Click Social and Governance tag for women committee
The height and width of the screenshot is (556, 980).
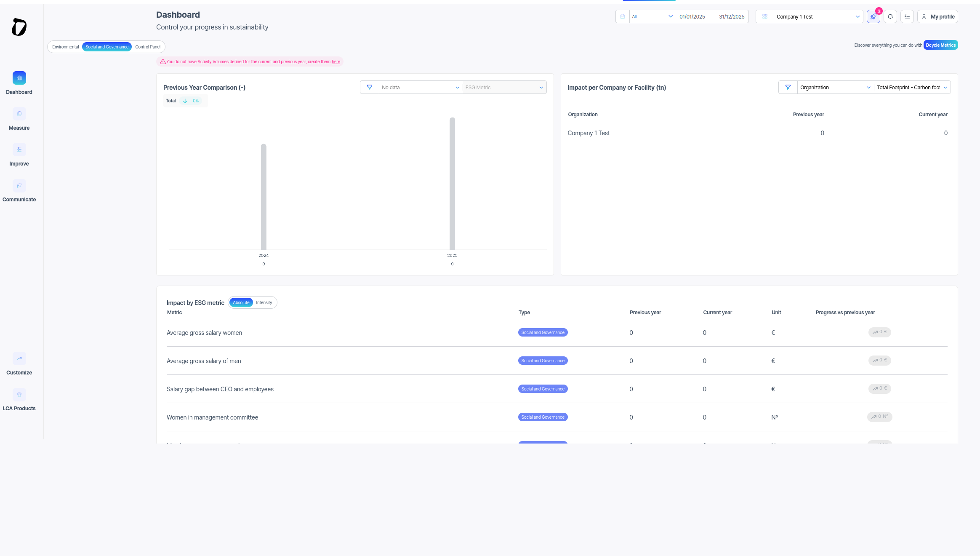pyautogui.click(x=543, y=417)
